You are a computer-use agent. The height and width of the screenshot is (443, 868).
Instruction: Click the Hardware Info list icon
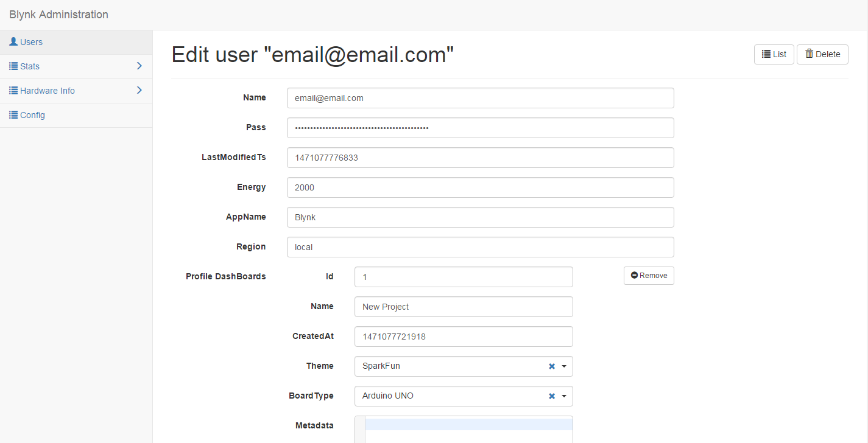[x=13, y=91]
